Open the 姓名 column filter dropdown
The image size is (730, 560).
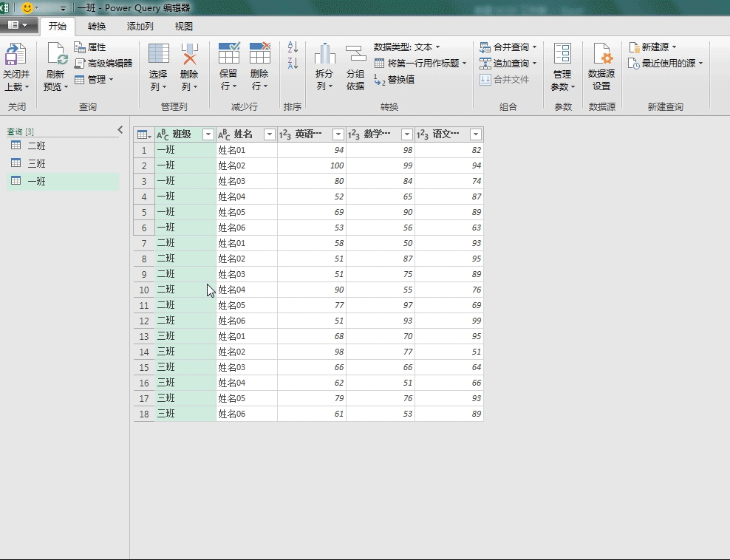coord(270,134)
